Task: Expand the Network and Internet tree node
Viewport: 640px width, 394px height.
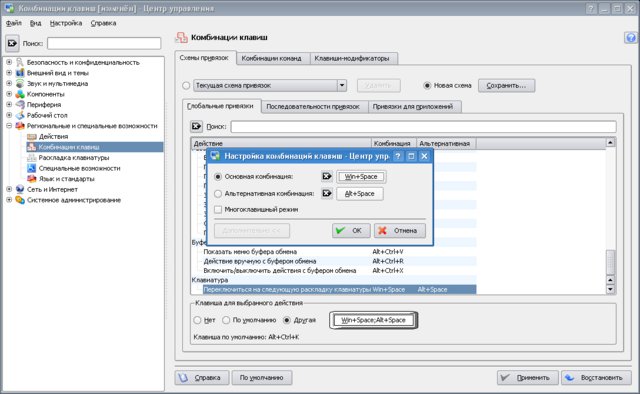Action: [x=9, y=189]
